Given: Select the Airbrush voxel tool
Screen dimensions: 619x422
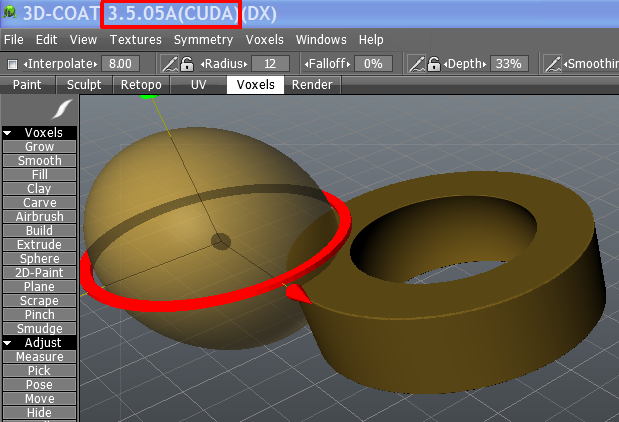Looking at the screenshot, I should 39,217.
